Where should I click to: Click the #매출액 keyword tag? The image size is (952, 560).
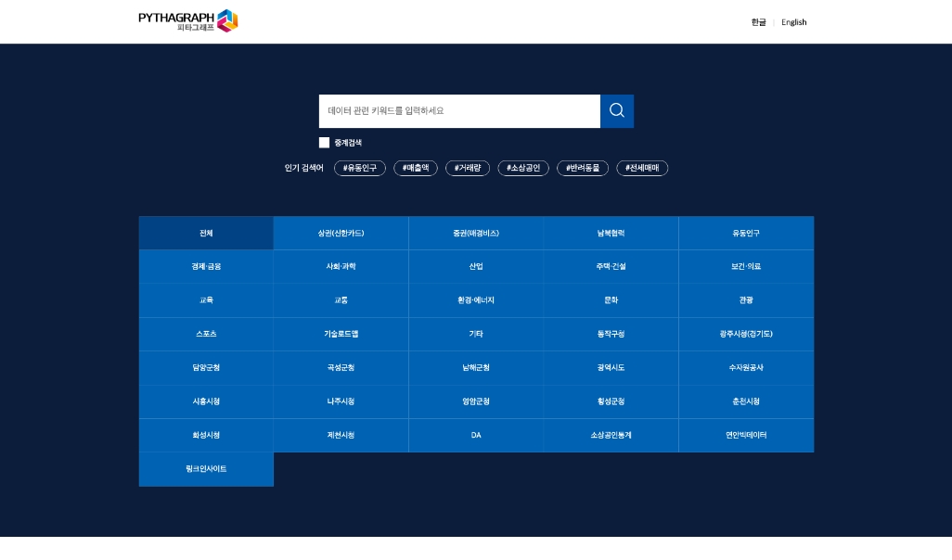(x=415, y=168)
